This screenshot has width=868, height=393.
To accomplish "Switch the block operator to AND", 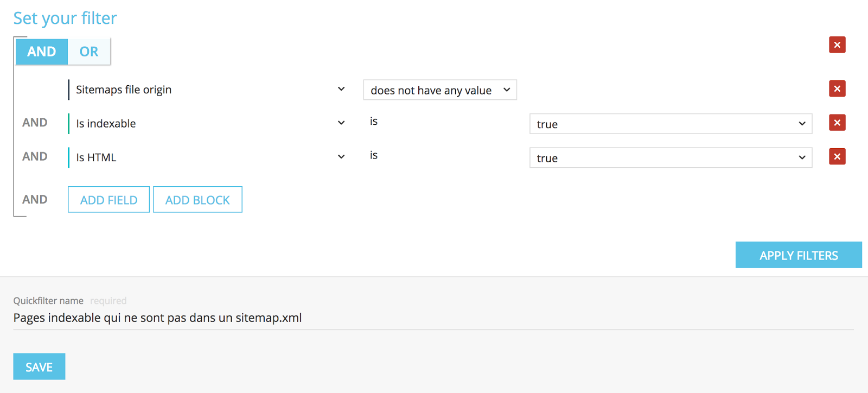I will tap(42, 52).
